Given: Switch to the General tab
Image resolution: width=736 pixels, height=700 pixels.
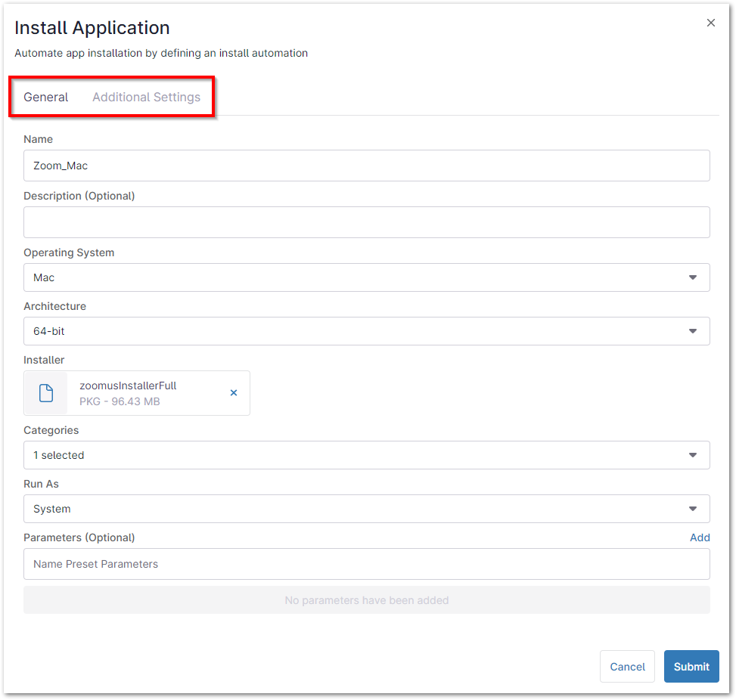Looking at the screenshot, I should tap(46, 98).
